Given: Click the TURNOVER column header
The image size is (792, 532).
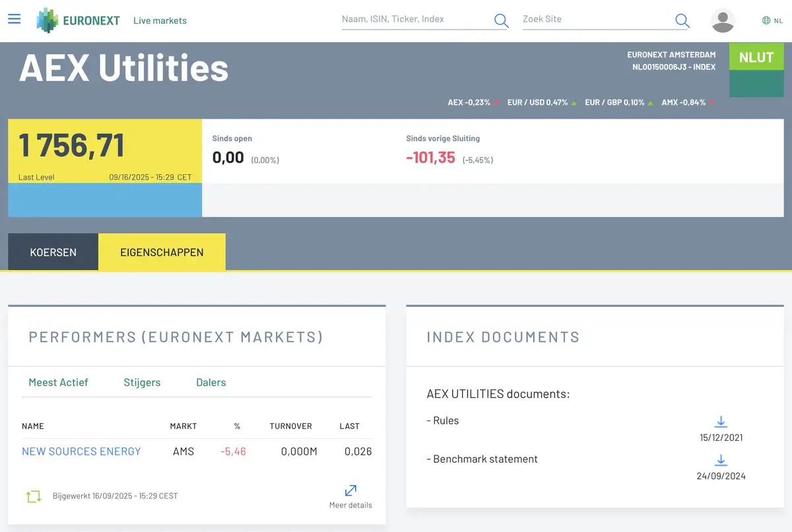Looking at the screenshot, I should (x=290, y=426).
